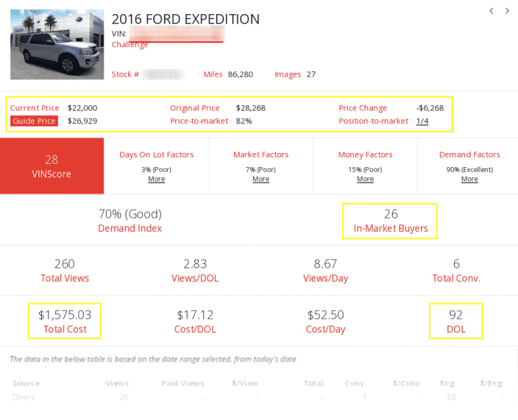Select the red VINScore 28 tile
This screenshot has height=420, width=518.
52,166
